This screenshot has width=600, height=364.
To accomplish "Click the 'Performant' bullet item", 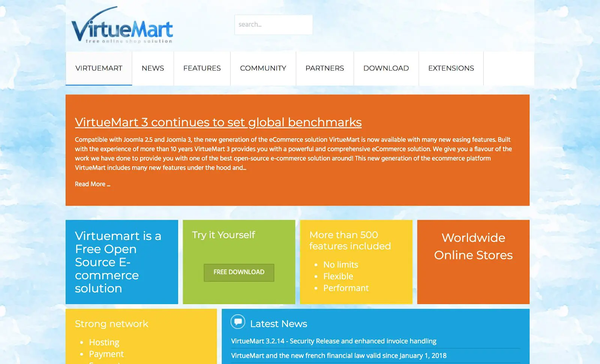I will click(346, 288).
